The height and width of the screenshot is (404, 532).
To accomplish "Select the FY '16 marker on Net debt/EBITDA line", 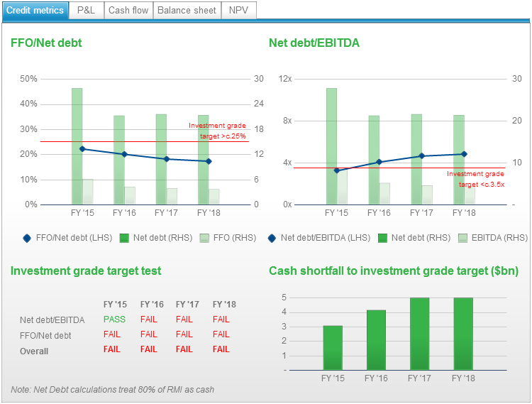I will (379, 163).
